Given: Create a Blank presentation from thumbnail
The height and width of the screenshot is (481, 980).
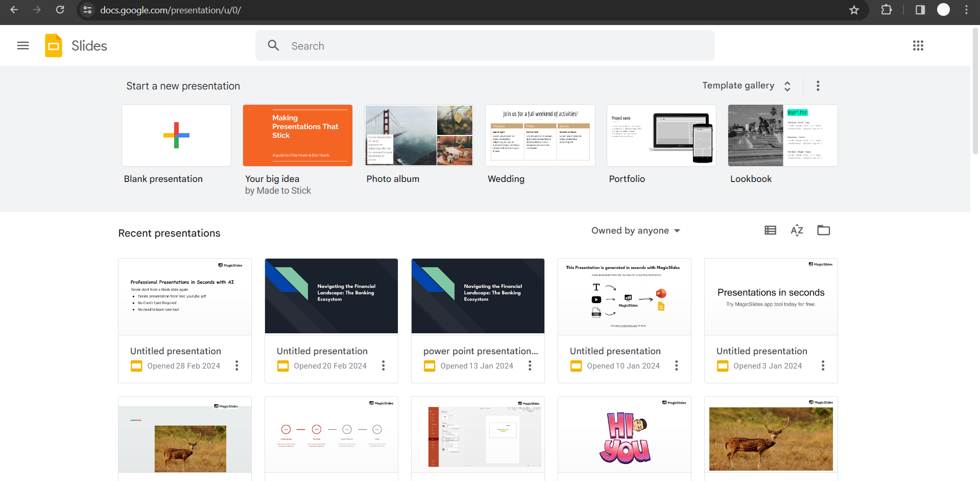Looking at the screenshot, I should [176, 135].
